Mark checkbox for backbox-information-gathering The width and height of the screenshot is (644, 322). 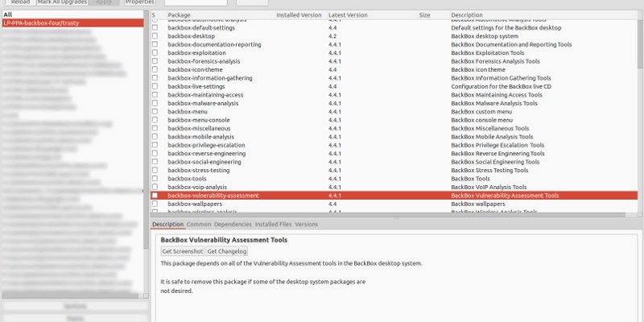point(155,78)
